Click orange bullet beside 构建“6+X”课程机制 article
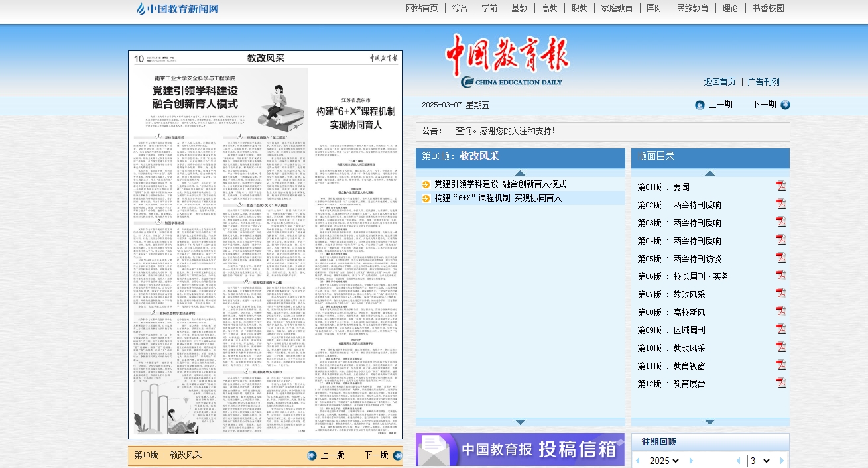 [x=426, y=198]
